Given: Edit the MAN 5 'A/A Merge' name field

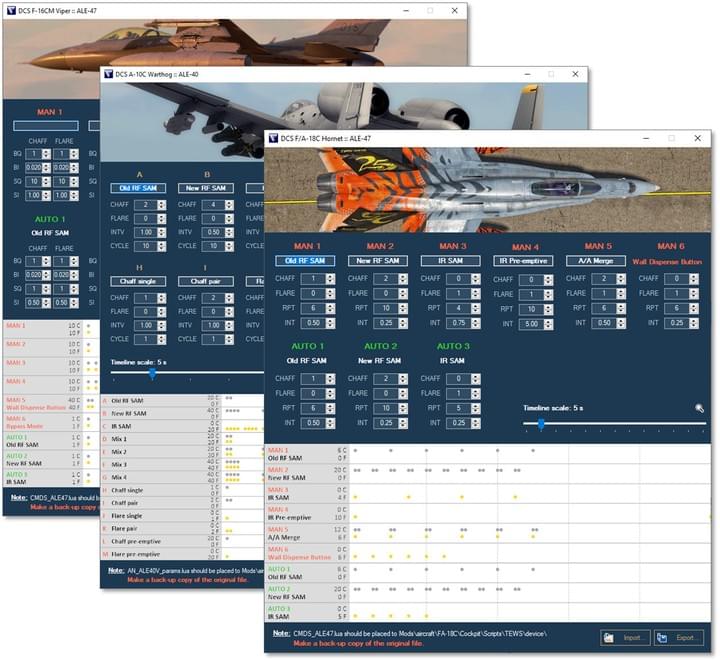Looking at the screenshot, I should click(596, 261).
